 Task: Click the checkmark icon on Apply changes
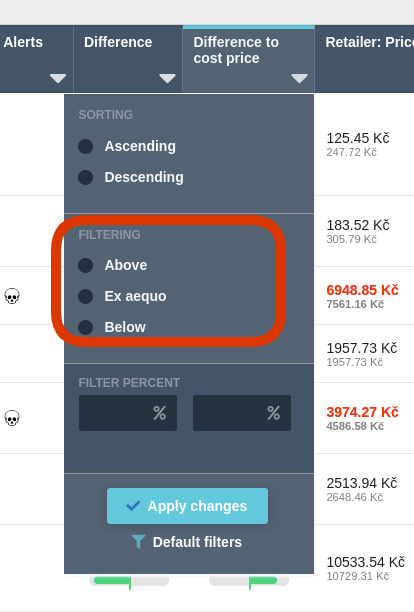pyautogui.click(x=133, y=506)
